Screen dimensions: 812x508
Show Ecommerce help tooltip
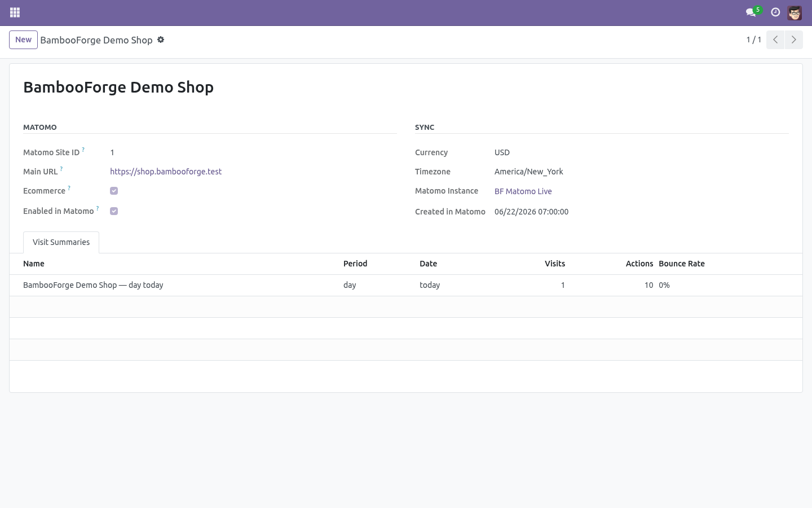[x=69, y=188]
